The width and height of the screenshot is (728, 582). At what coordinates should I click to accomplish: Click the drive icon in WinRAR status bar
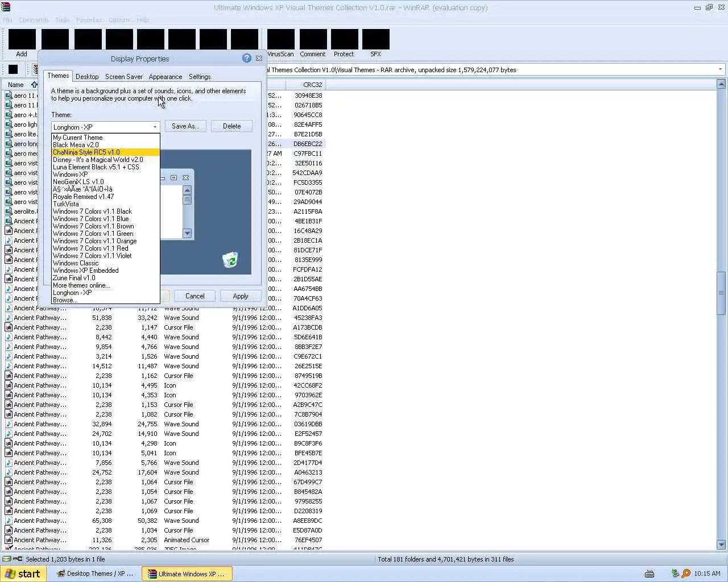pyautogui.click(x=7, y=559)
